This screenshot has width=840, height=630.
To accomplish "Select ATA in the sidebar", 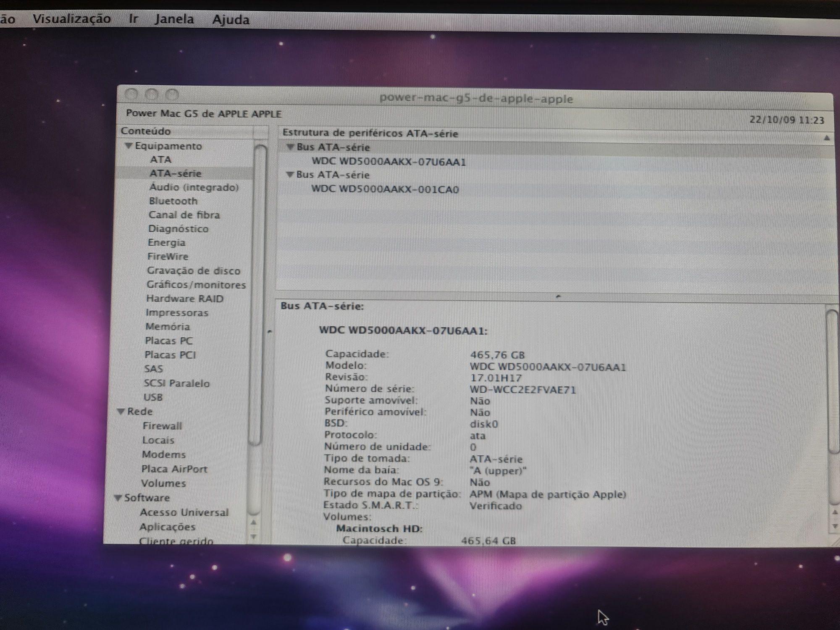I will pyautogui.click(x=161, y=160).
